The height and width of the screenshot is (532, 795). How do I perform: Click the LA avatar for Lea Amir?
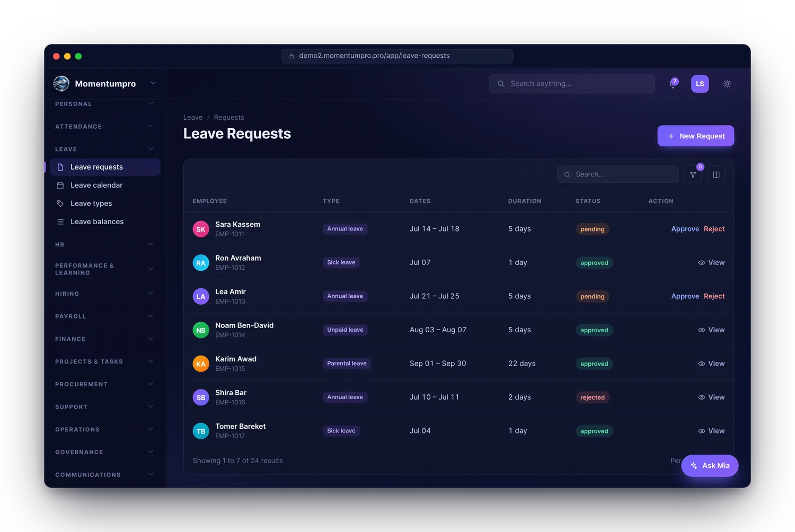click(201, 297)
